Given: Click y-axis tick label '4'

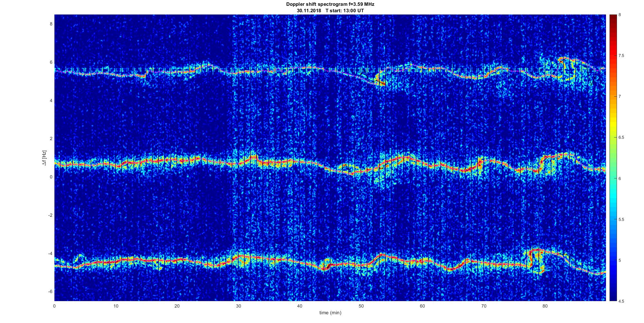Looking at the screenshot, I should tap(51, 100).
